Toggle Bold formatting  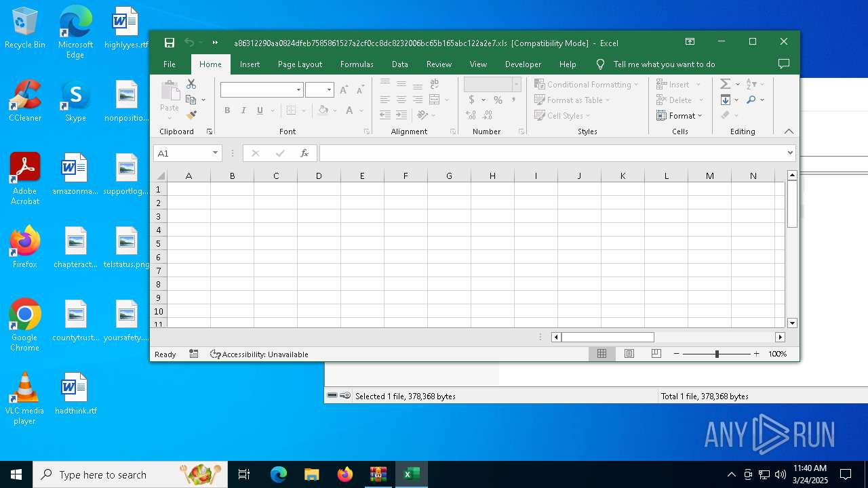(x=227, y=110)
